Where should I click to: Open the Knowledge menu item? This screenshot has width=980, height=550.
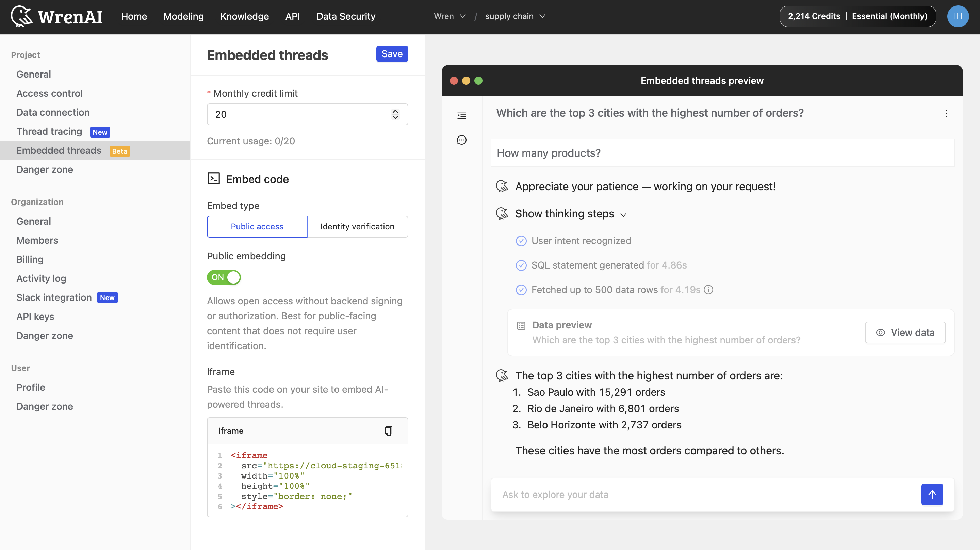point(244,16)
